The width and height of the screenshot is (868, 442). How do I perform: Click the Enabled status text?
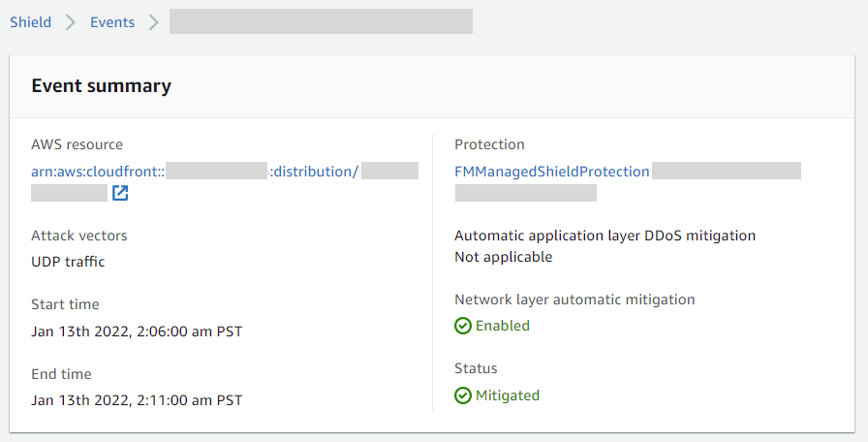point(503,326)
